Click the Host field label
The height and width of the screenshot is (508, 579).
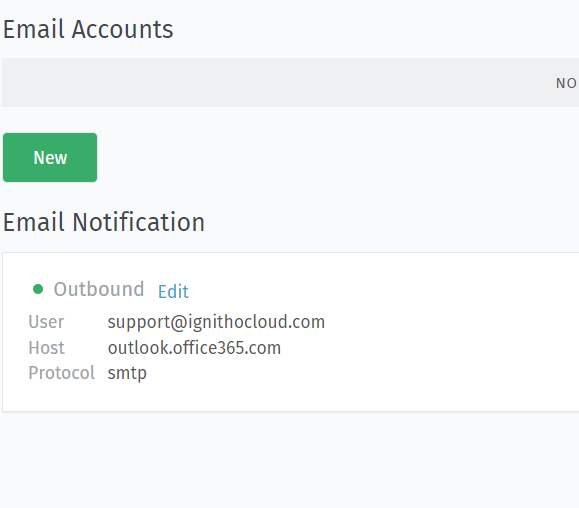[47, 348]
